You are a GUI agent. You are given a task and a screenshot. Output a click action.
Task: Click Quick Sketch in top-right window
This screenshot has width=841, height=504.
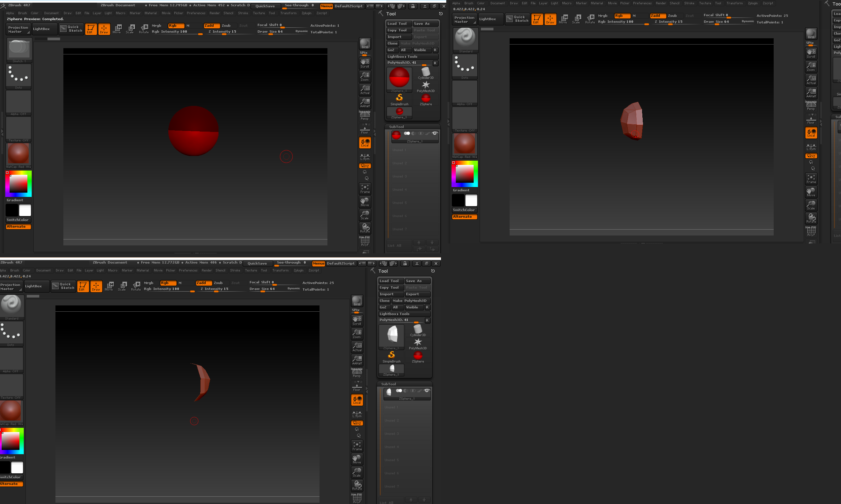517,19
